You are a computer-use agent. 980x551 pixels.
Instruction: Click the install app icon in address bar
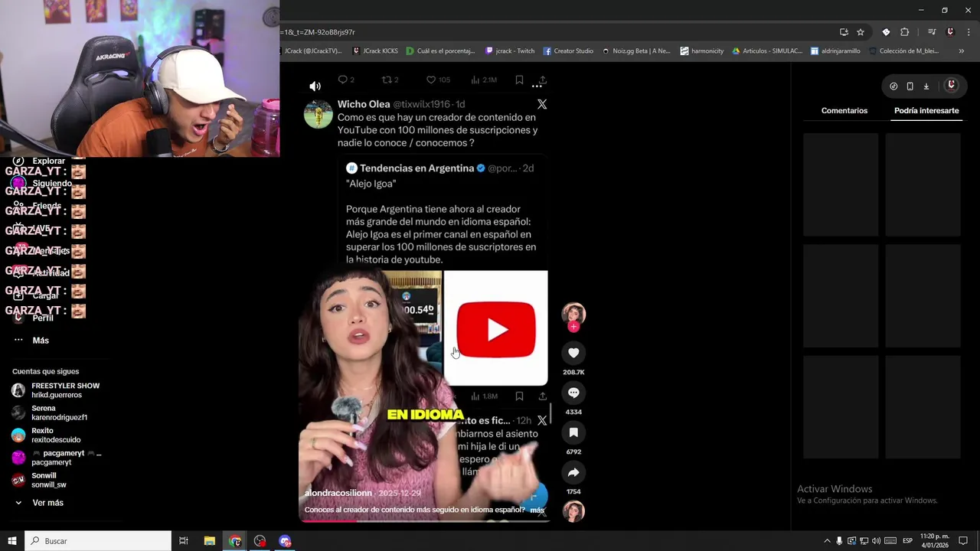(x=844, y=32)
